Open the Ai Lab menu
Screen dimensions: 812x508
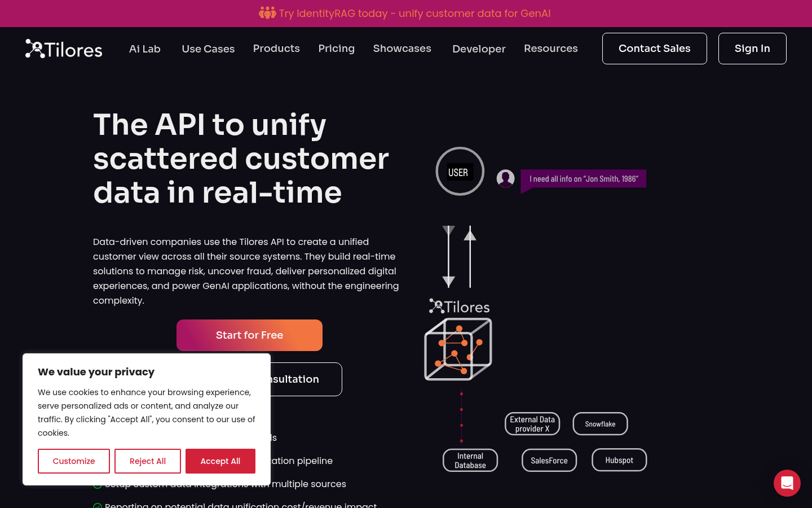pos(145,49)
